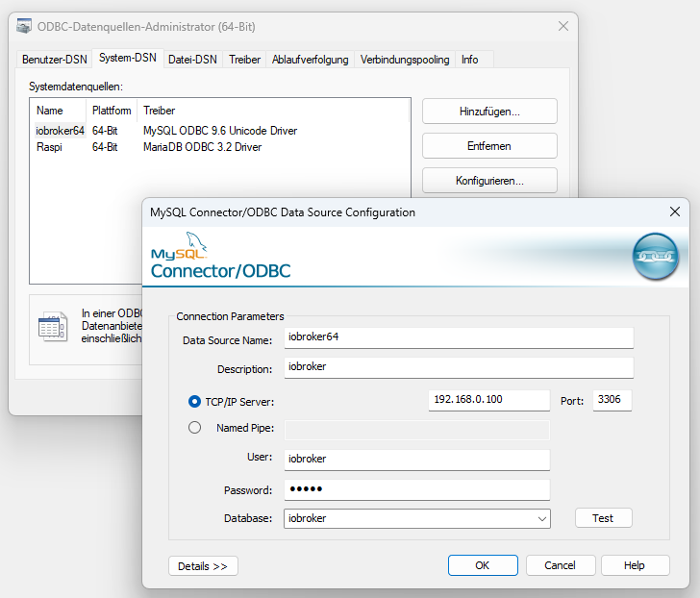This screenshot has height=598, width=700.
Task: Select the Named Pipe radio button
Action: click(194, 428)
